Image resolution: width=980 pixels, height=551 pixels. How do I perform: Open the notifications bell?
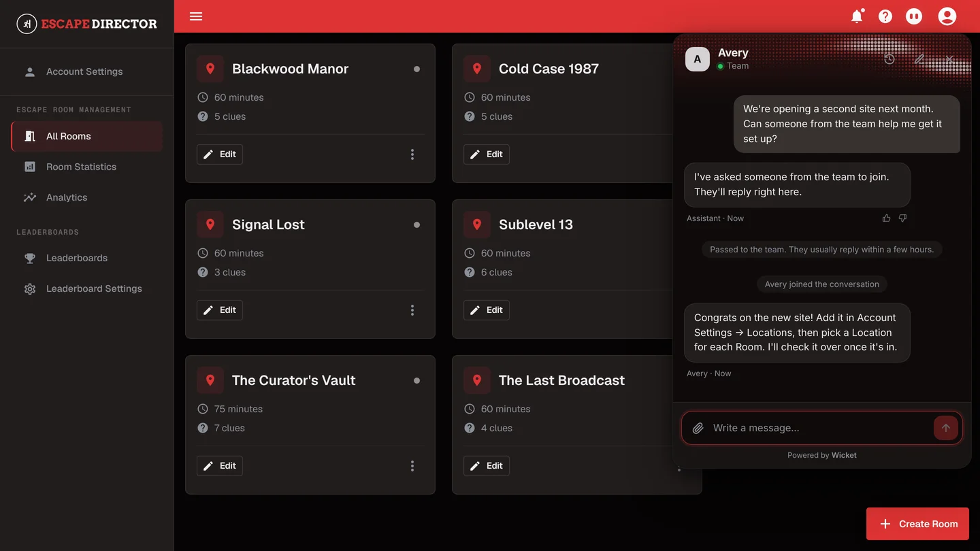pyautogui.click(x=857, y=16)
